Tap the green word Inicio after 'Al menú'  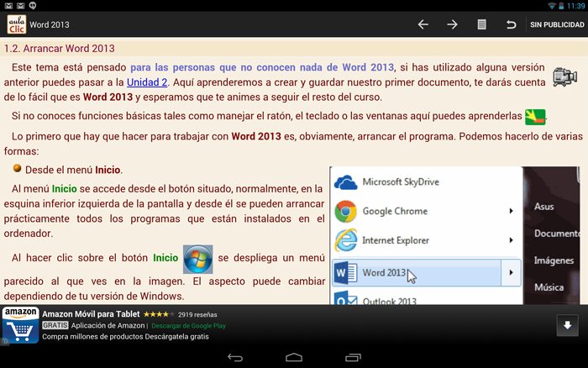[x=64, y=189]
